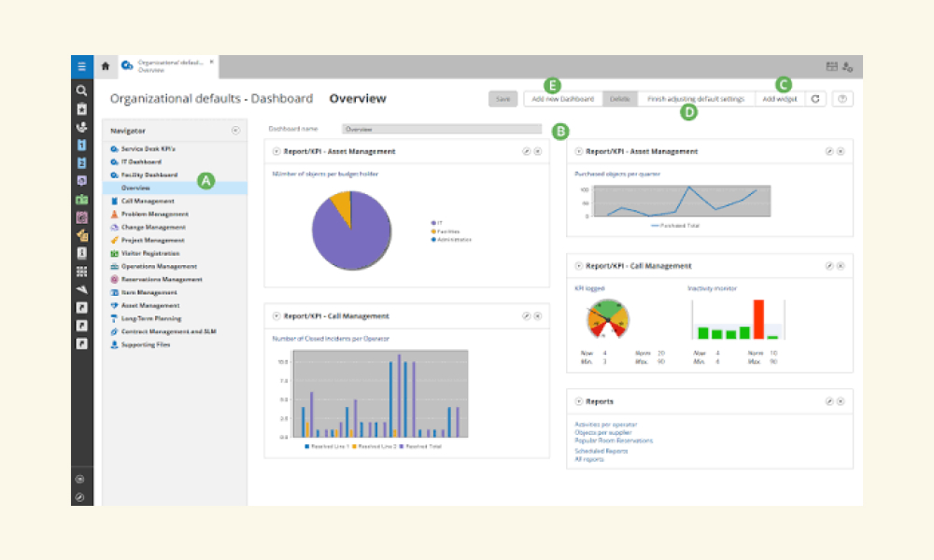Collapse the Navigator panel

[236, 131]
